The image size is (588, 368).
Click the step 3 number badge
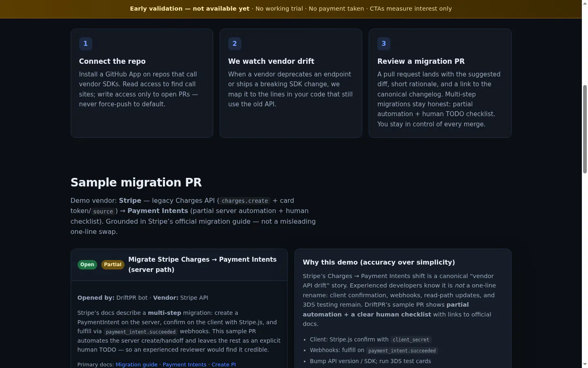point(384,43)
